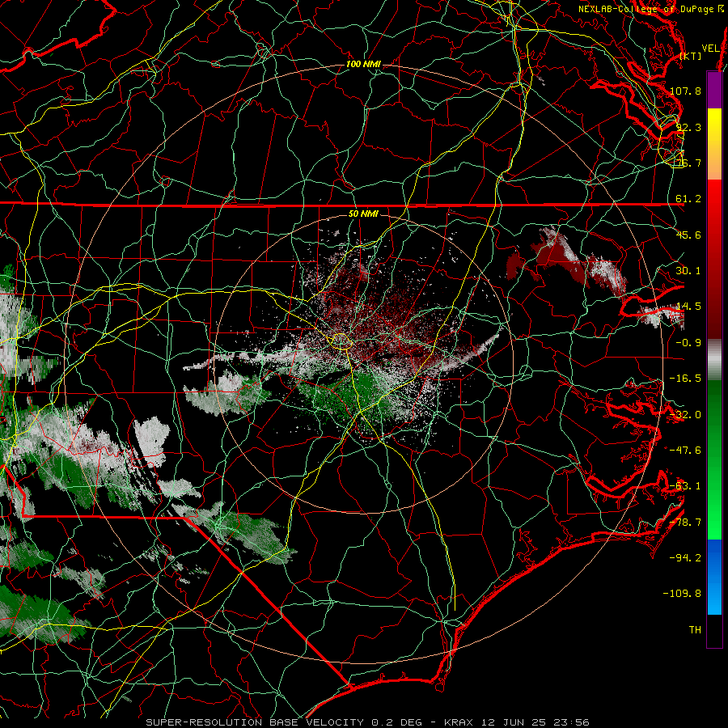This screenshot has width=728, height=728.
Task: Click the Super-Resolution Base Velocity caption
Action: tap(367, 722)
